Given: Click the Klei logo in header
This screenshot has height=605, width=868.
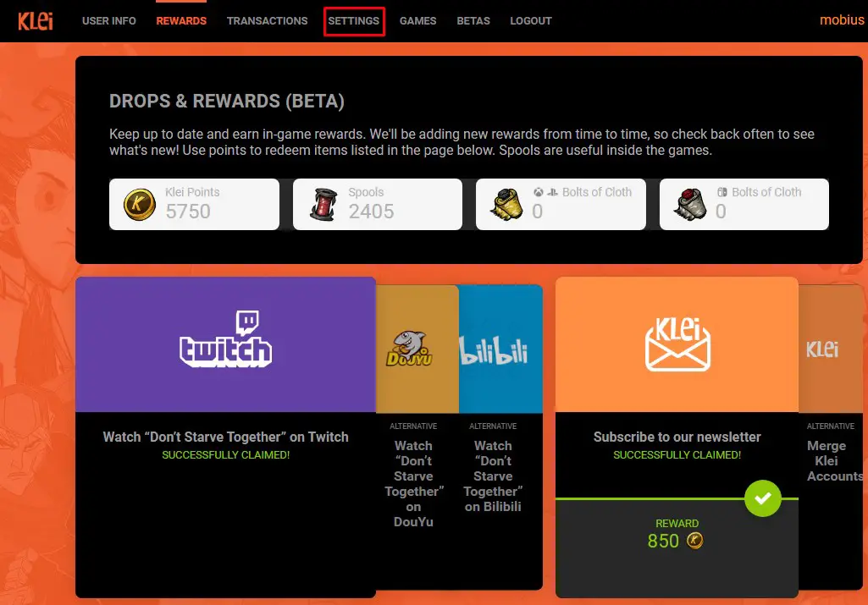Looking at the screenshot, I should click(x=36, y=21).
